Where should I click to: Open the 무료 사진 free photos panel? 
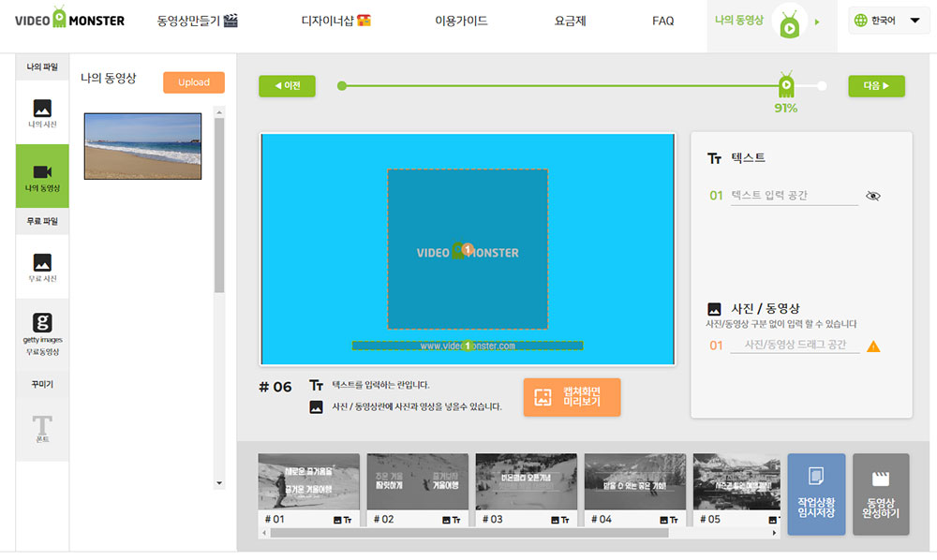pyautogui.click(x=42, y=267)
